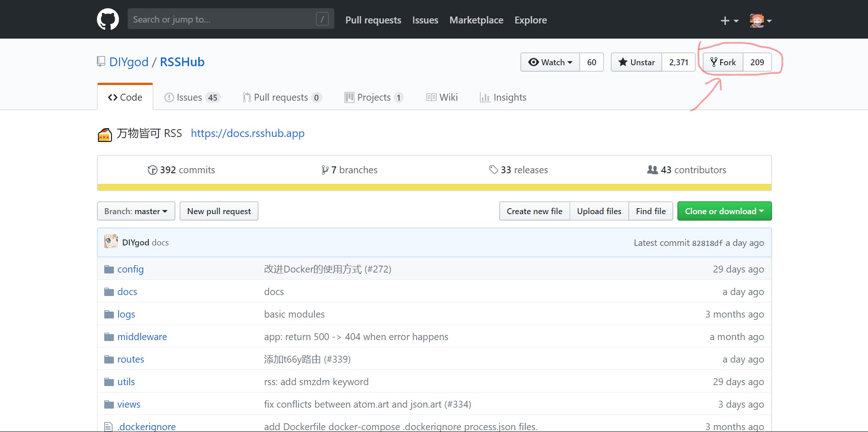The height and width of the screenshot is (432, 868).
Task: Click the New pull request button
Action: coord(219,211)
